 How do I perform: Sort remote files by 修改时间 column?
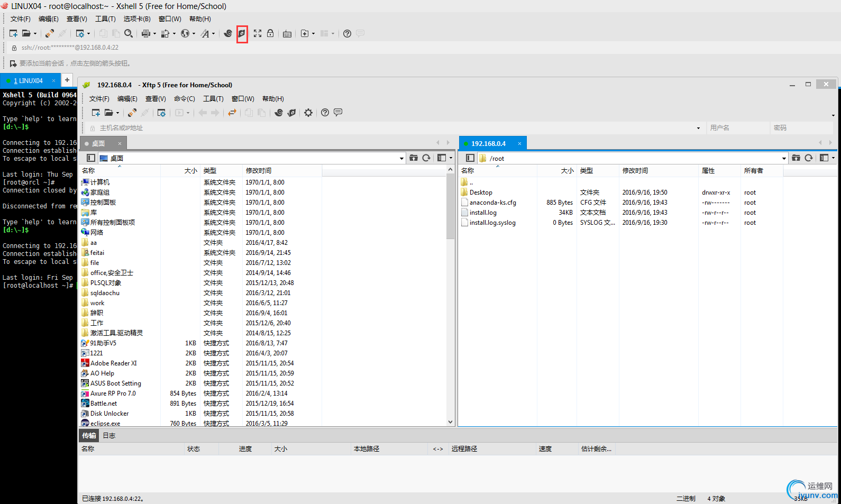click(635, 171)
